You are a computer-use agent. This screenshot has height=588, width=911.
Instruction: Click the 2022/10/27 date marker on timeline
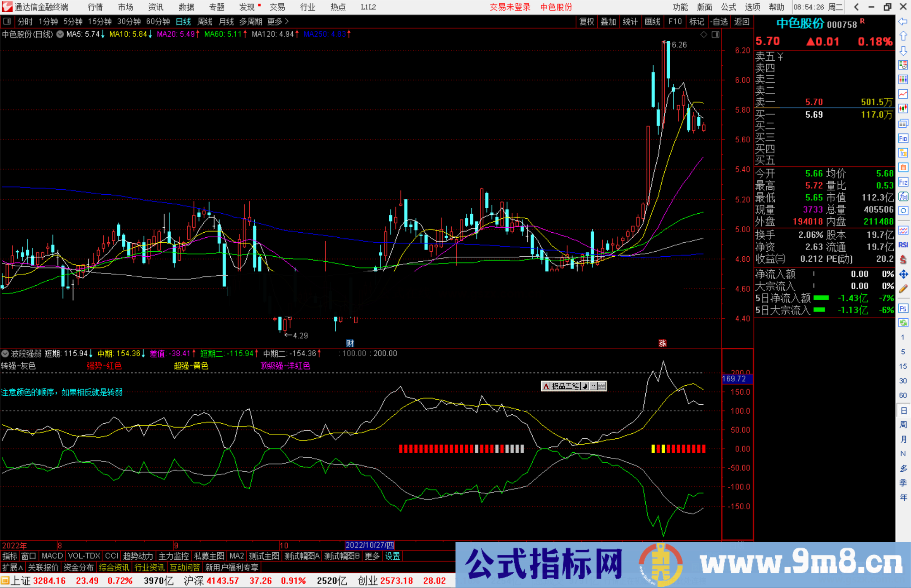point(369,545)
